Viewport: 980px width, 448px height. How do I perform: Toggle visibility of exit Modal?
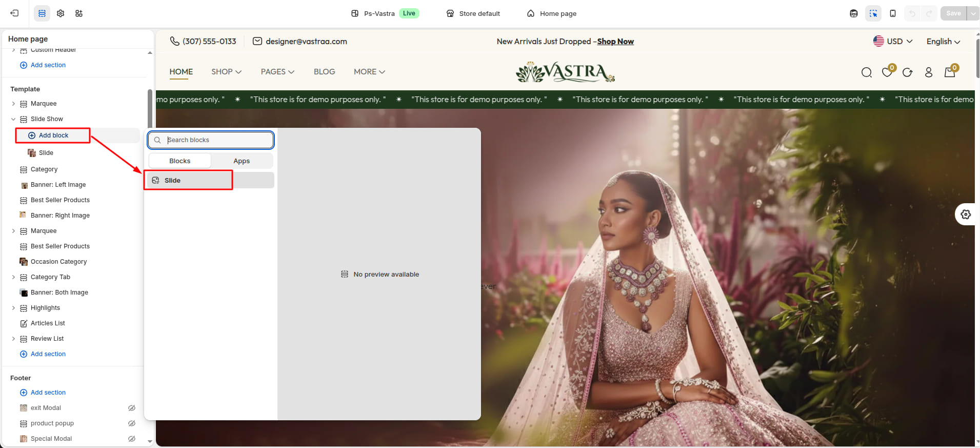pos(132,408)
